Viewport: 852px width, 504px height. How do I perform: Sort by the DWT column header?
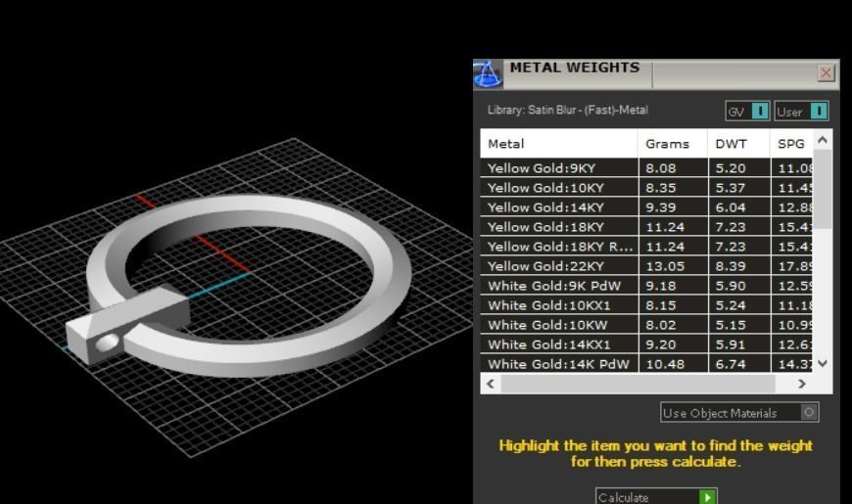[739, 144]
